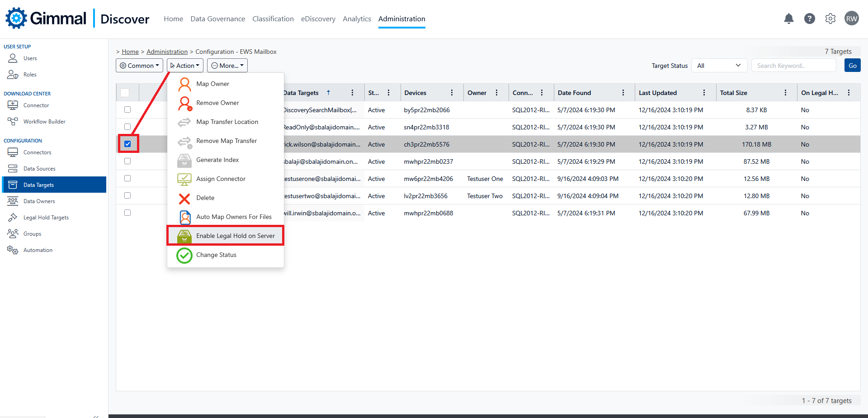Uncheck the rick.wilson mailbox row checkbox
Screen dimensions: 868x418
128,143
